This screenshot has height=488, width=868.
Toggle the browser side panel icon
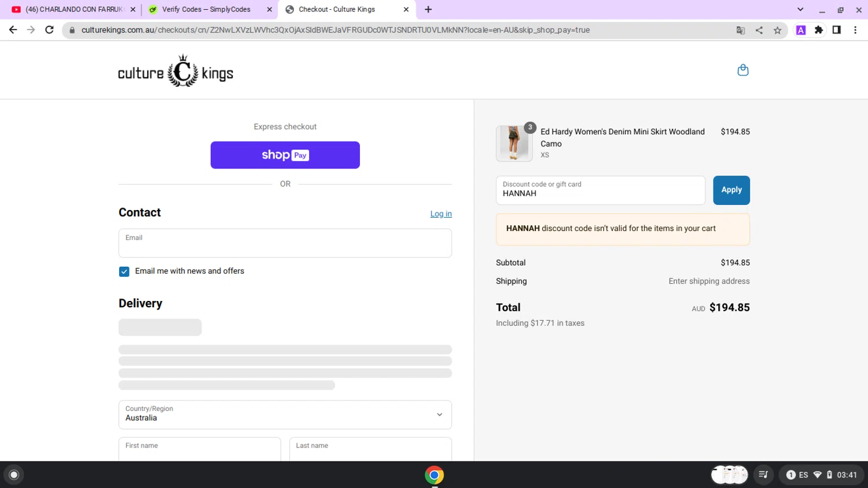pyautogui.click(x=837, y=30)
